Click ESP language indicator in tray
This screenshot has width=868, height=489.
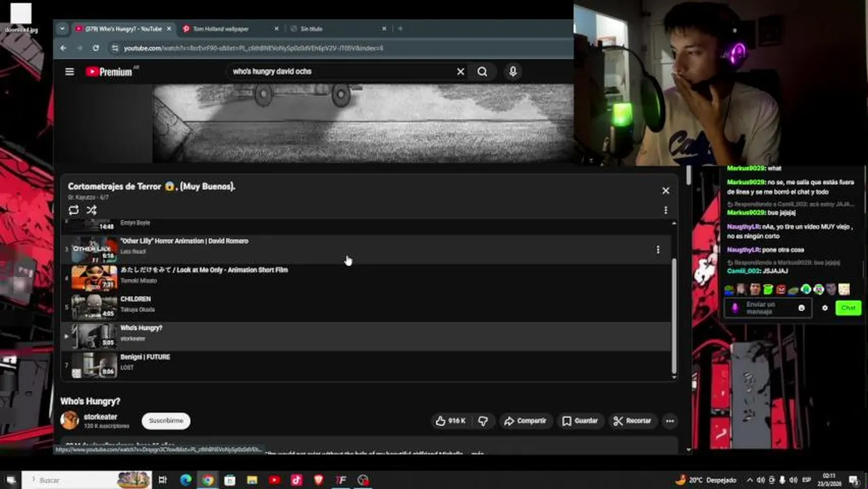coord(807,480)
